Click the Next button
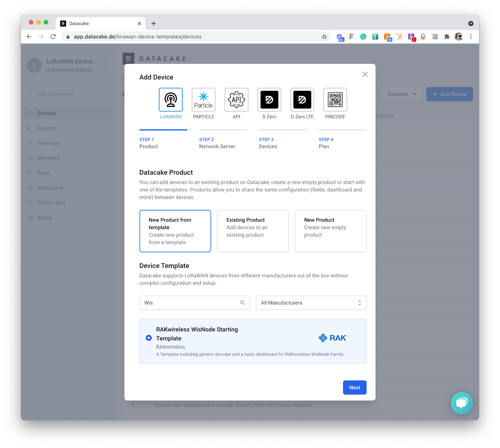Image resolution: width=500 pixels, height=448 pixels. (x=355, y=387)
